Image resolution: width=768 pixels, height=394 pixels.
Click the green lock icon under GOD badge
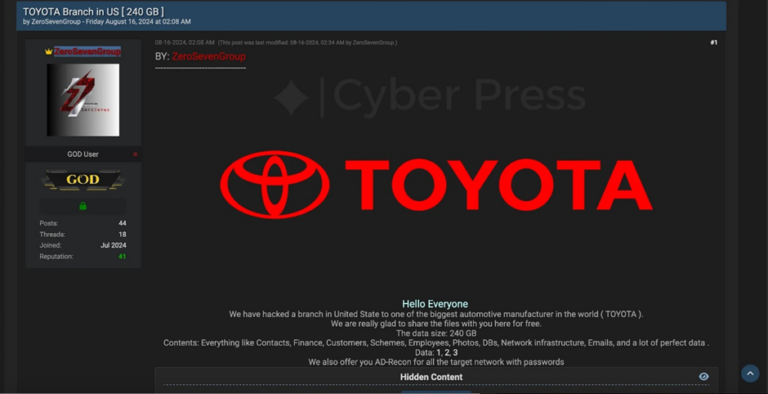click(83, 206)
